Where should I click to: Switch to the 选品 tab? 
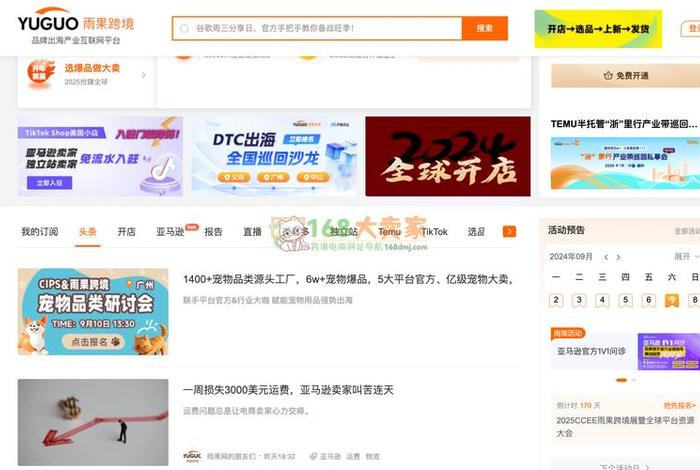pyautogui.click(x=476, y=232)
